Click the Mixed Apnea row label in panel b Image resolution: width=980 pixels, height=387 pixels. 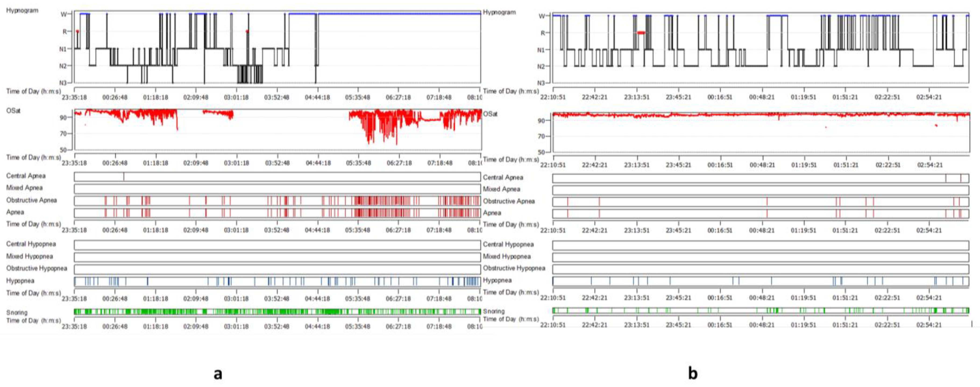tap(501, 189)
